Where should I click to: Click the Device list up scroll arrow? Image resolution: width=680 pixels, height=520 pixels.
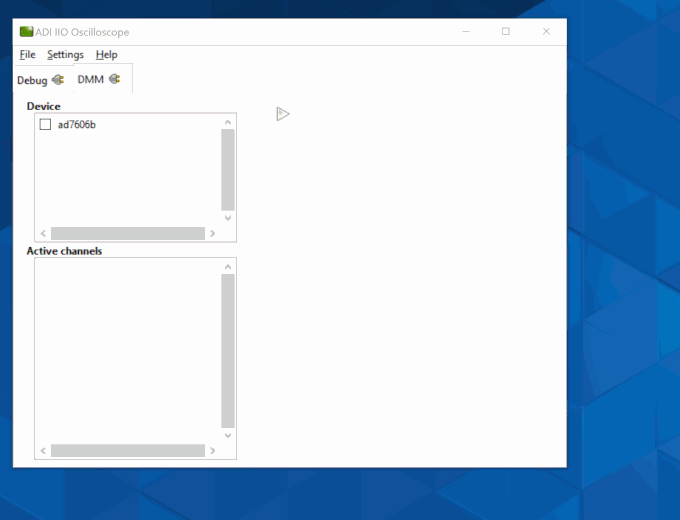coord(228,122)
